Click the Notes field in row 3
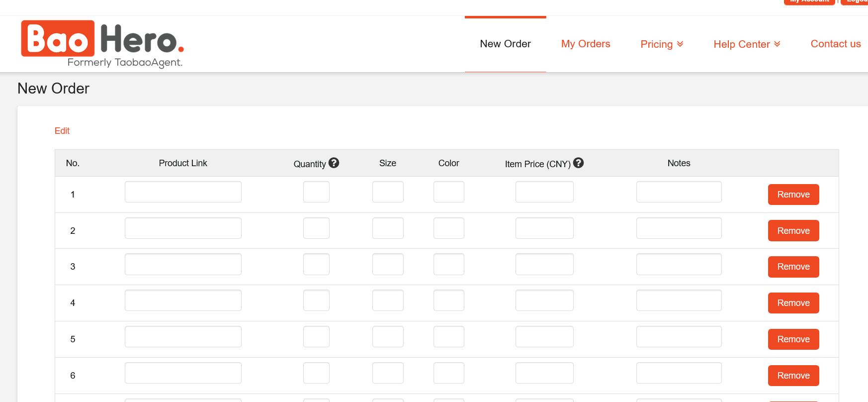The image size is (868, 402). click(679, 264)
